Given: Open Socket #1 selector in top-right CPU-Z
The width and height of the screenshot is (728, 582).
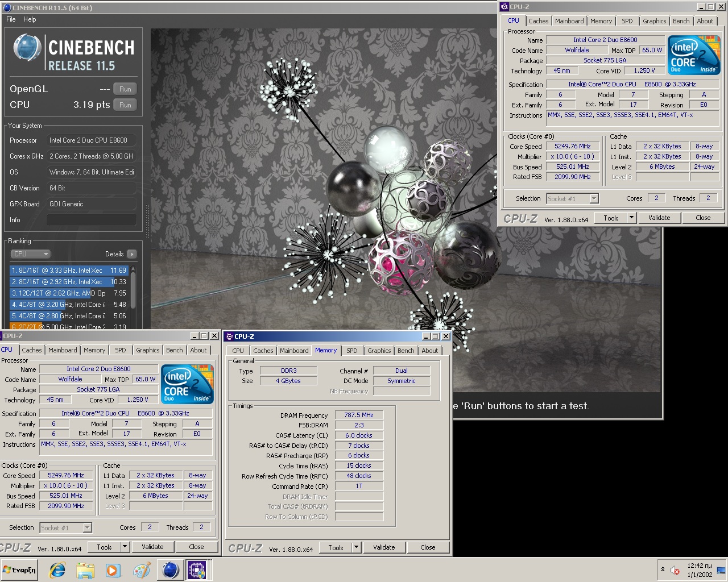Looking at the screenshot, I should point(573,198).
